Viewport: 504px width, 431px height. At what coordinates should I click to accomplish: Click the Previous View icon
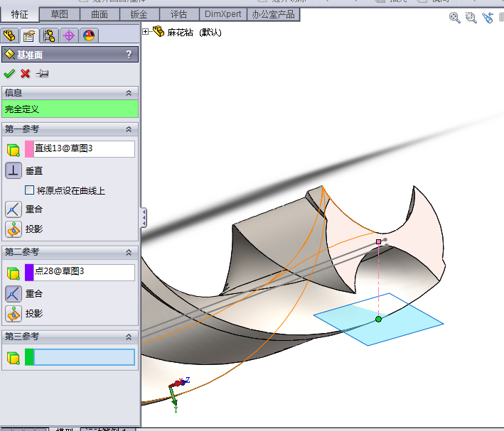click(x=487, y=18)
